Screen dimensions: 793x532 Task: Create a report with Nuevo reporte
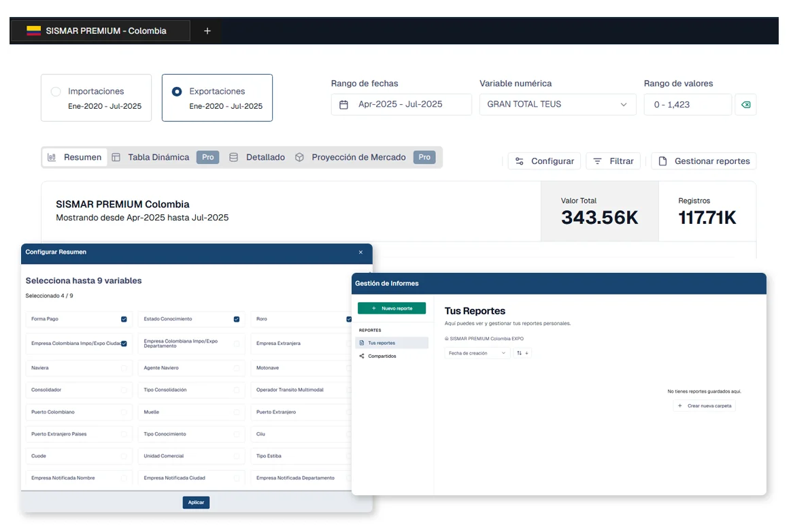pyautogui.click(x=392, y=308)
